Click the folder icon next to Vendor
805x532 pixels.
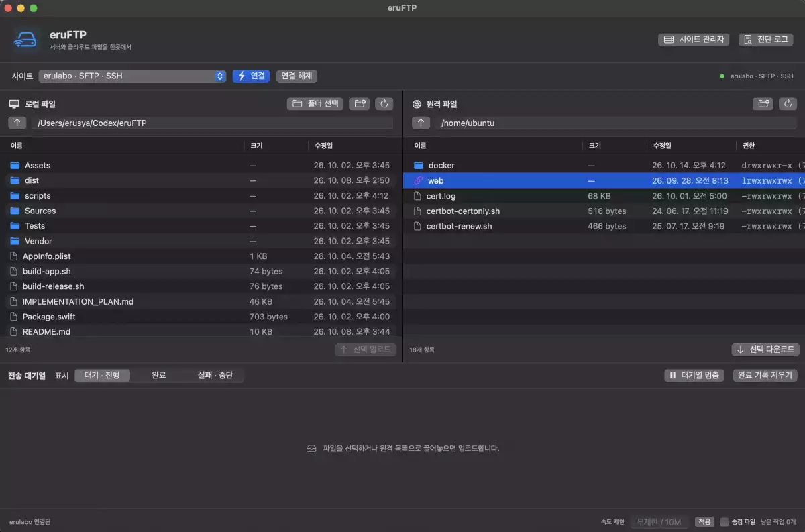point(15,241)
